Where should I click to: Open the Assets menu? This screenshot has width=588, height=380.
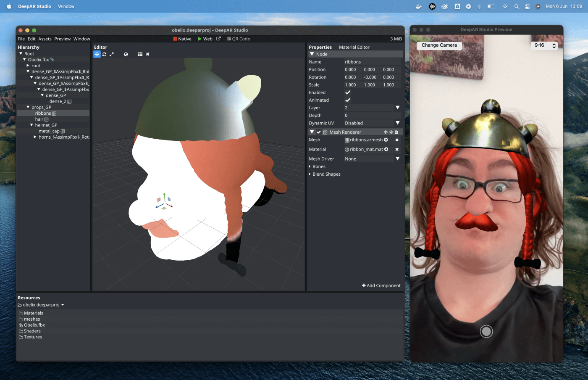click(45, 39)
